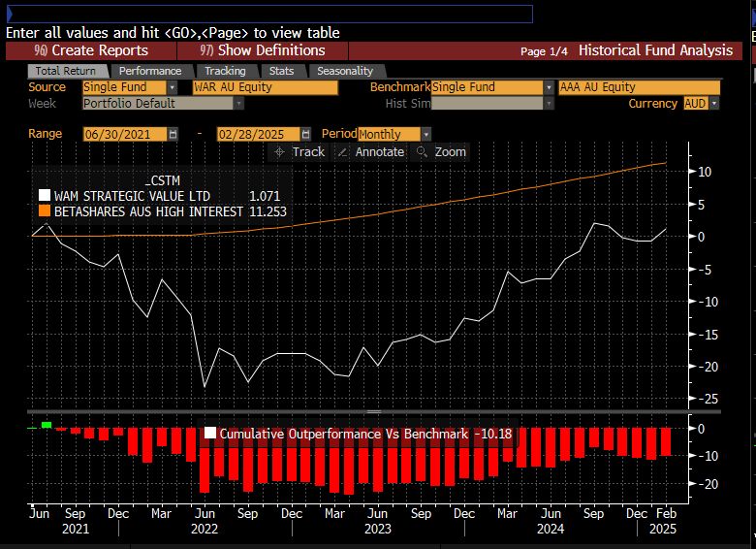Click the 11.253 Betashares legend value
The width and height of the screenshot is (756, 549).
point(268,211)
